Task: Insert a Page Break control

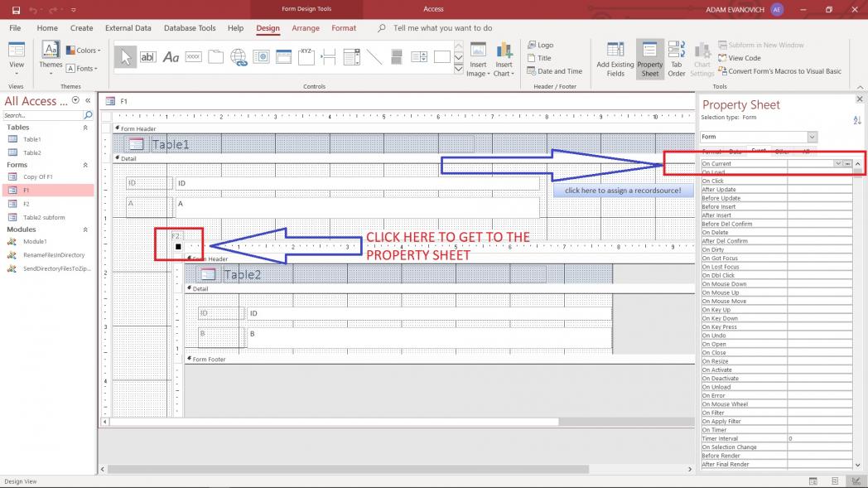Action: (x=329, y=57)
